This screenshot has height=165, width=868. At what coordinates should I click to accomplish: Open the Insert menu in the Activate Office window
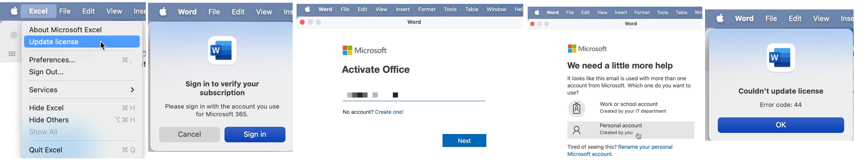(403, 9)
